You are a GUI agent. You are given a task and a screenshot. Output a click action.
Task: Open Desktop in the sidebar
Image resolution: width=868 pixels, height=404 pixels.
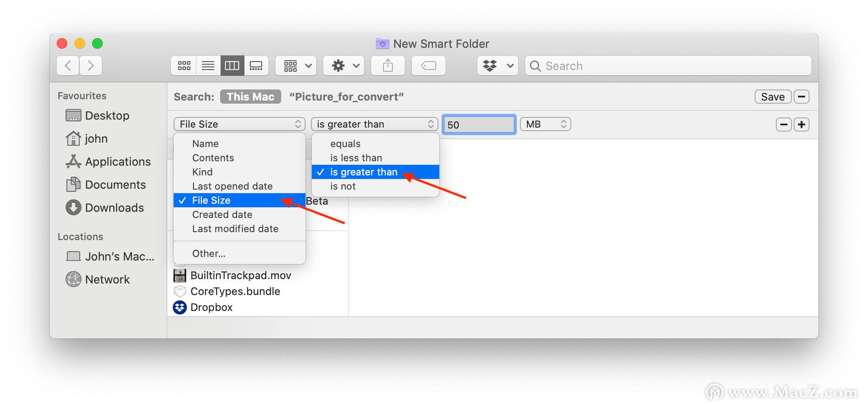[x=107, y=116]
